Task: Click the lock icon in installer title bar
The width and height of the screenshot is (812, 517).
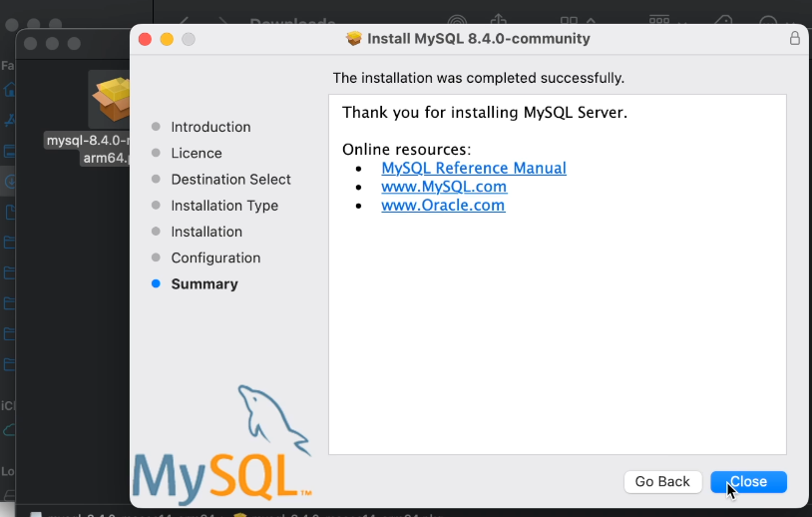Action: coord(794,38)
